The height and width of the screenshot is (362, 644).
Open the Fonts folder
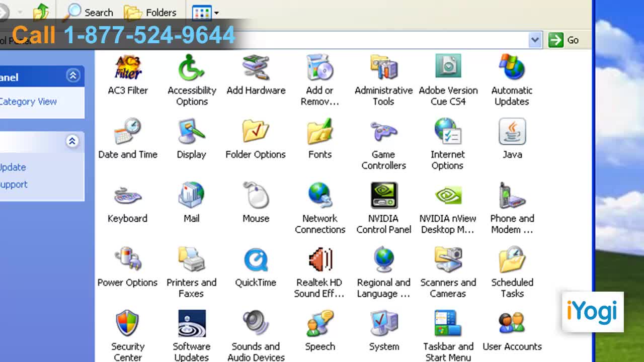click(x=319, y=139)
